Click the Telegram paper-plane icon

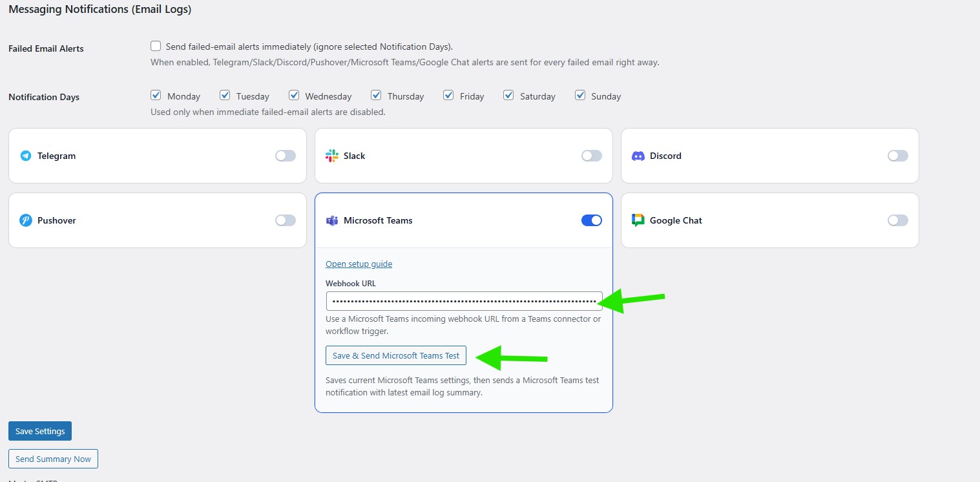point(26,156)
